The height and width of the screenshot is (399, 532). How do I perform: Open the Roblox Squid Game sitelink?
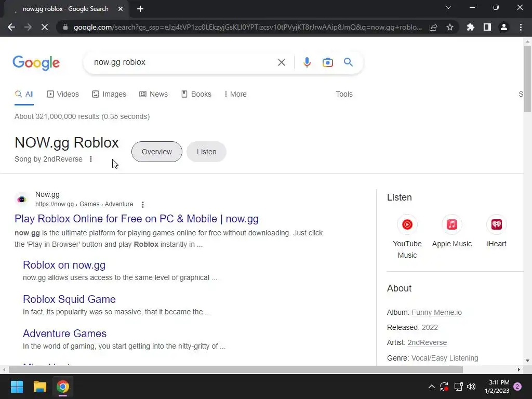coord(69,299)
